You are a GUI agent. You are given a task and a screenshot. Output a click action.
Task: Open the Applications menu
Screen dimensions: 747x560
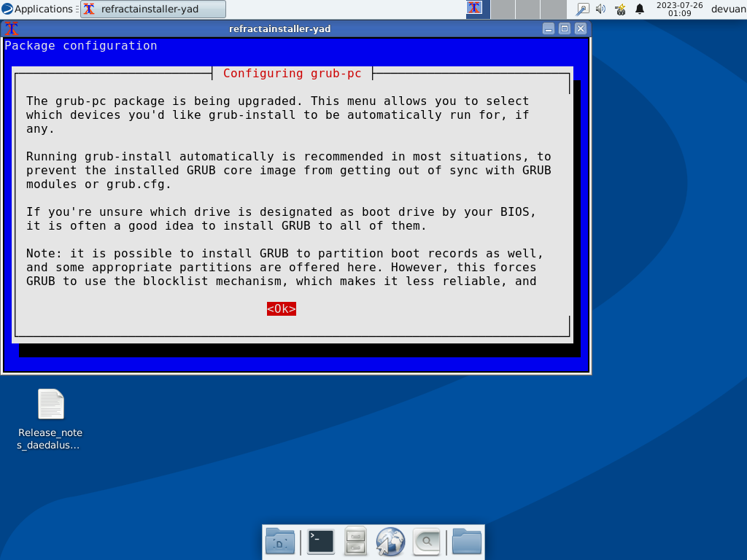[37, 9]
